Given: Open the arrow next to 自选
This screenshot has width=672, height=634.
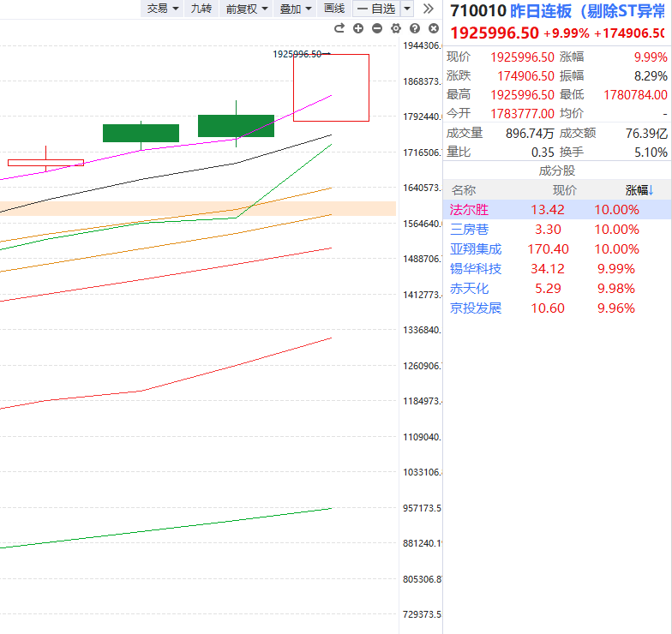Looking at the screenshot, I should point(407,9).
